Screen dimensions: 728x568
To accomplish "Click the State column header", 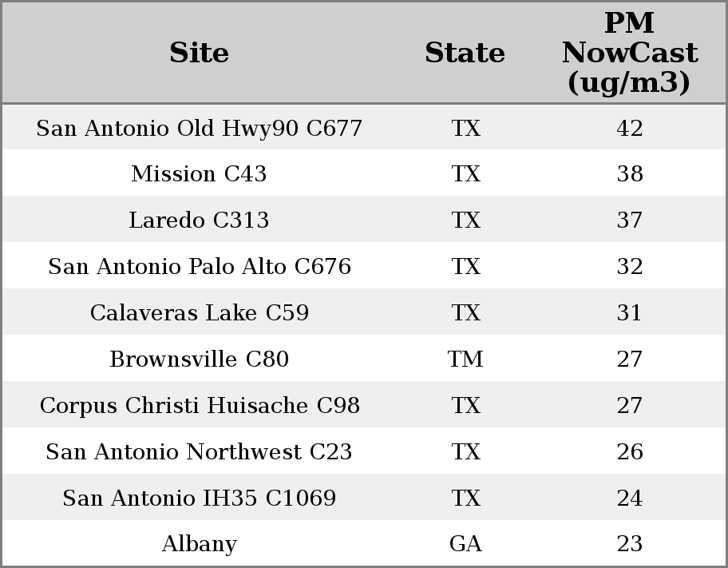I will click(465, 53).
